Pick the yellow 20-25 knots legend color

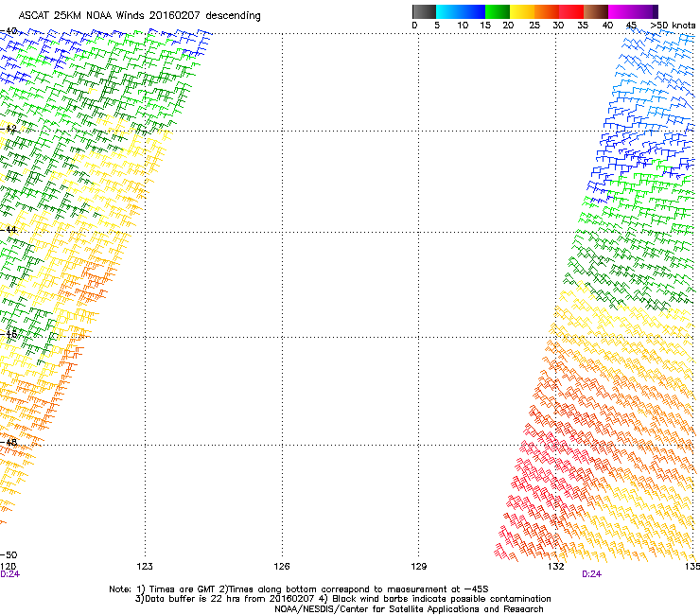[522, 11]
